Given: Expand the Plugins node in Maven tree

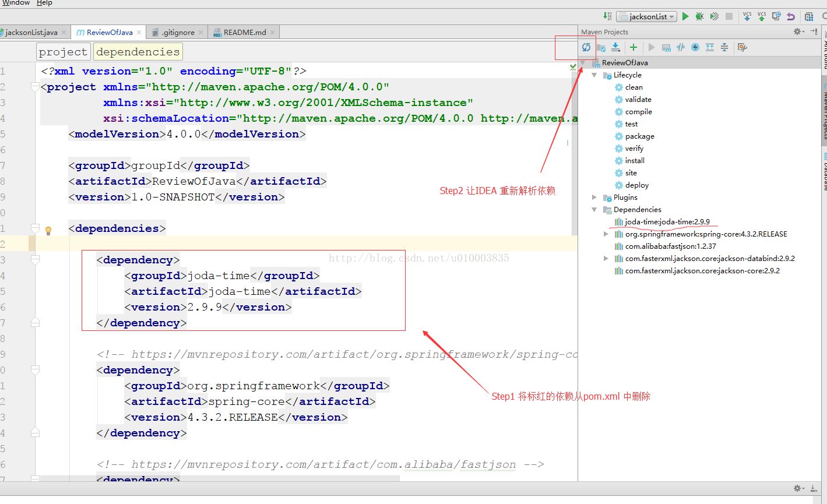Looking at the screenshot, I should [x=594, y=198].
